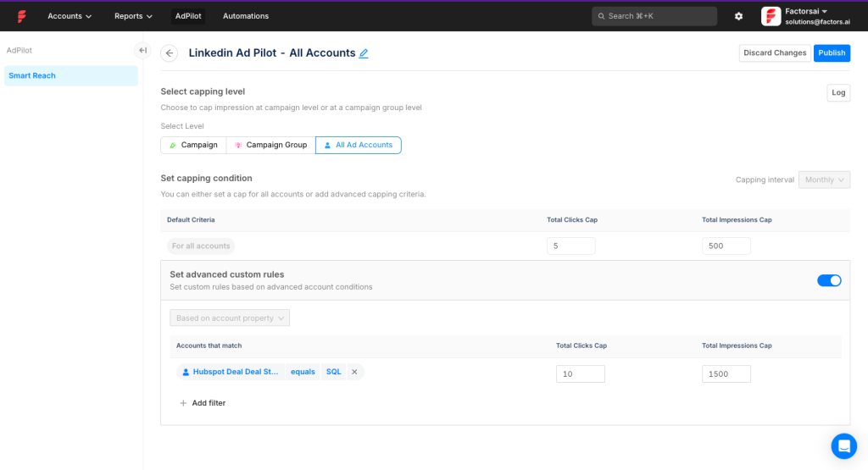
Task: Click the plus icon for Add filter
Action: [x=183, y=403]
